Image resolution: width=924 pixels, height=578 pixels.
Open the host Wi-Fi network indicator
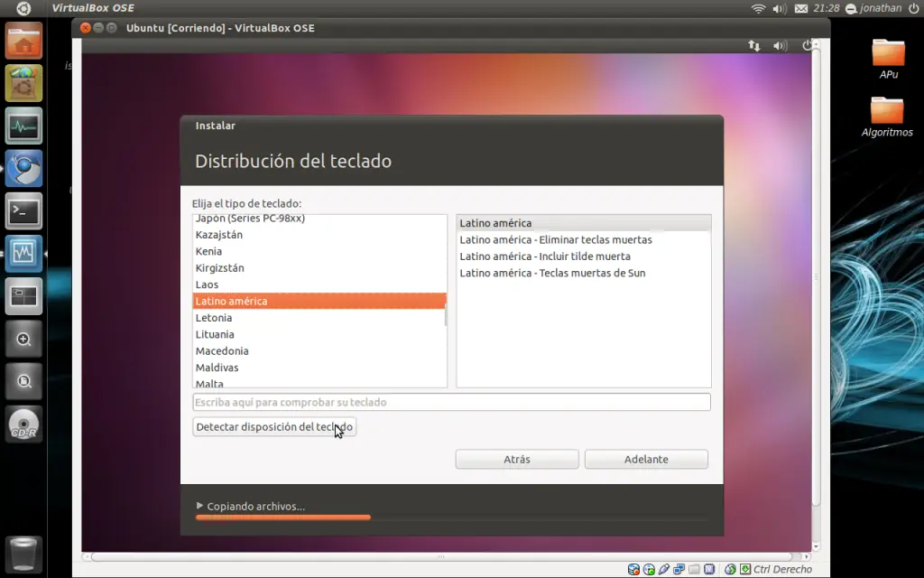(x=758, y=8)
